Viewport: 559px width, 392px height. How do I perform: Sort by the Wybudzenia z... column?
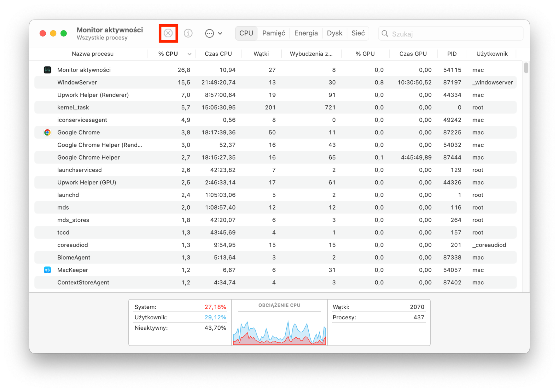point(311,54)
